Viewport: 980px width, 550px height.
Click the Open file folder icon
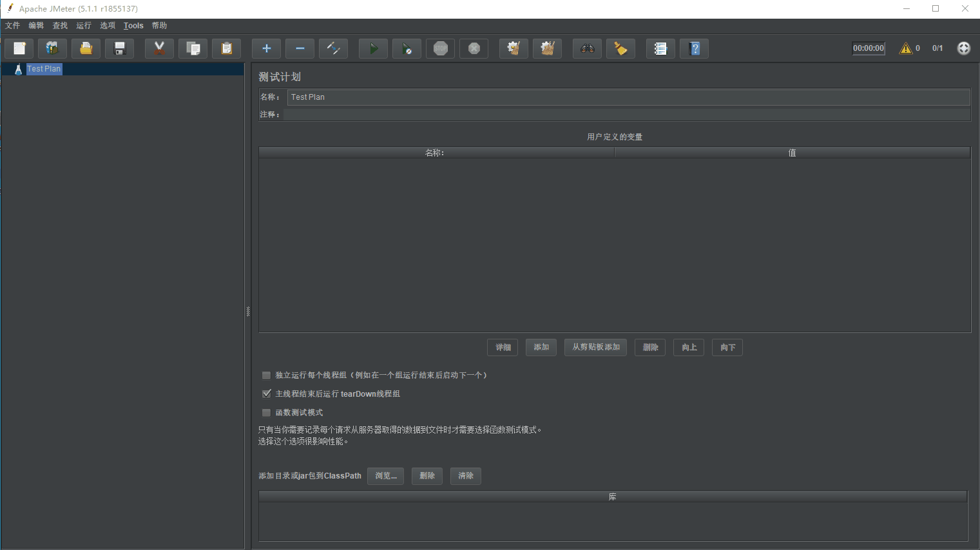[x=86, y=48]
